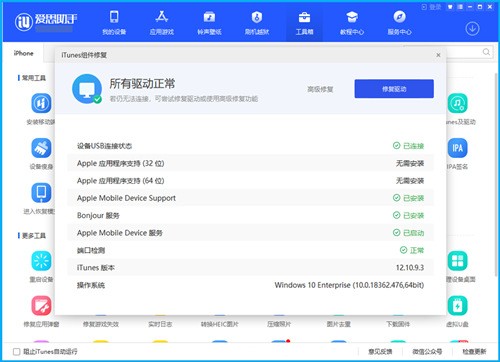Click the search magnifier icon
The image size is (500, 362).
(x=486, y=52)
